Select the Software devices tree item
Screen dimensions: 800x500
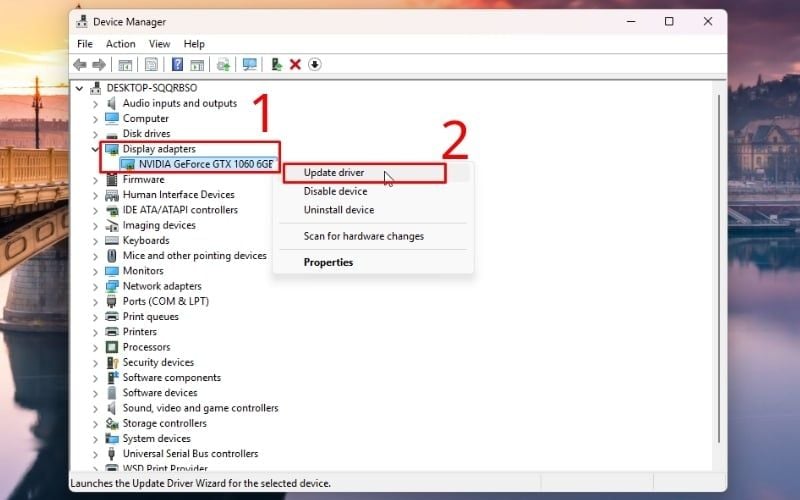160,393
